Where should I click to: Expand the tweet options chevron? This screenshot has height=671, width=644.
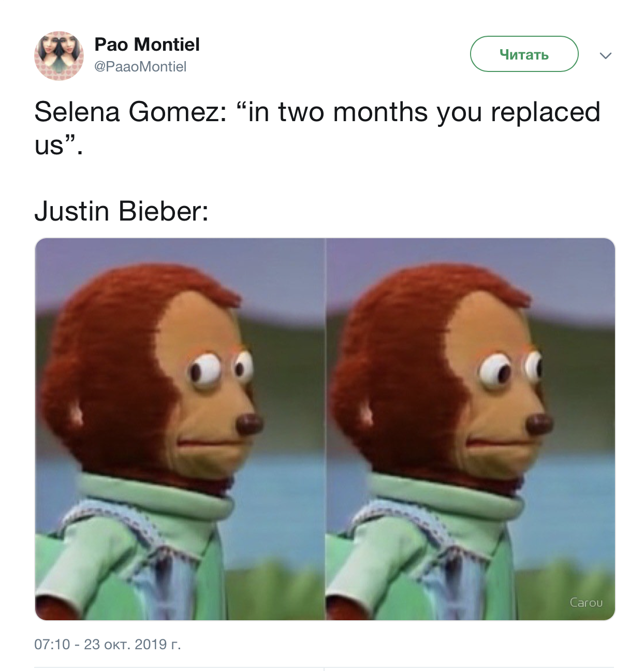tap(606, 55)
